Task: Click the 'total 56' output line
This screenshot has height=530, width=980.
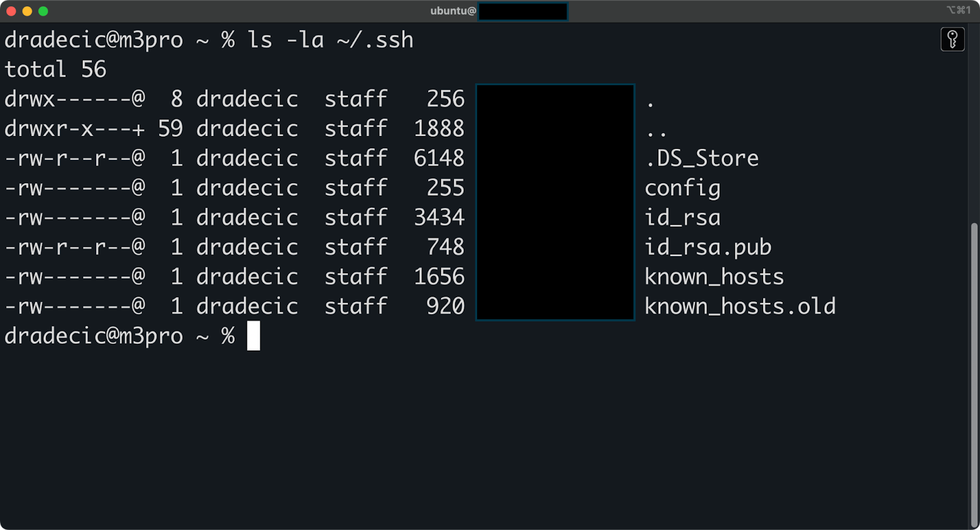Action: [x=55, y=69]
